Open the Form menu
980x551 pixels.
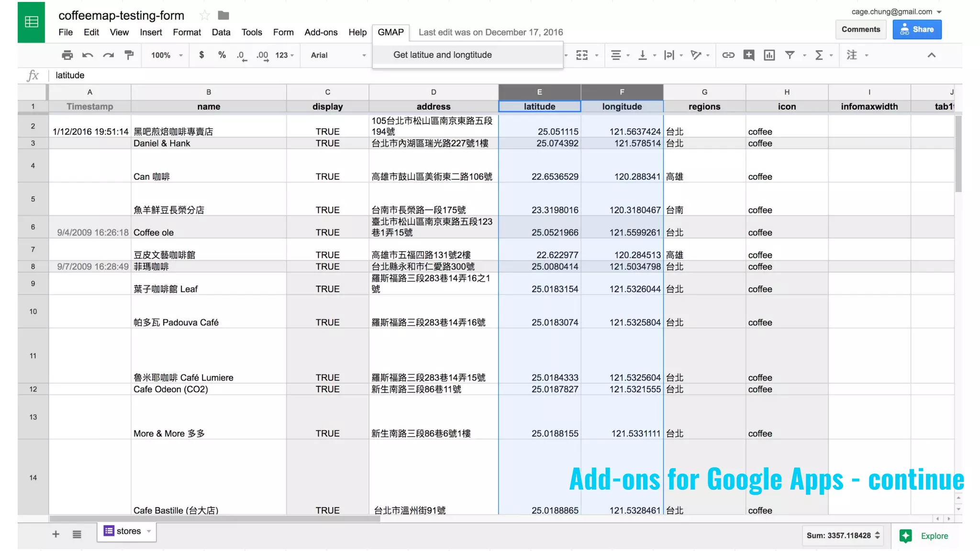coord(283,32)
